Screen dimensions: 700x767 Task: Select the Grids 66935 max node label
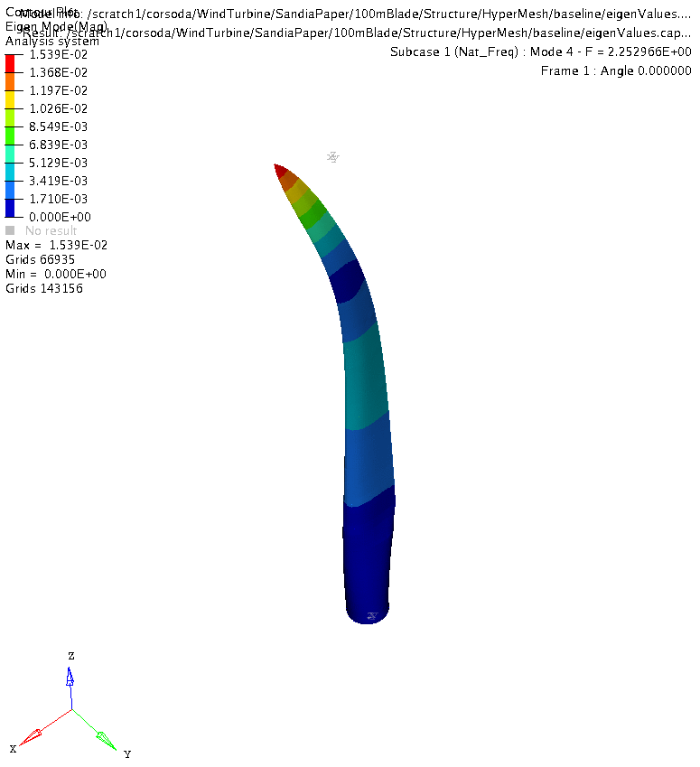coord(40,259)
